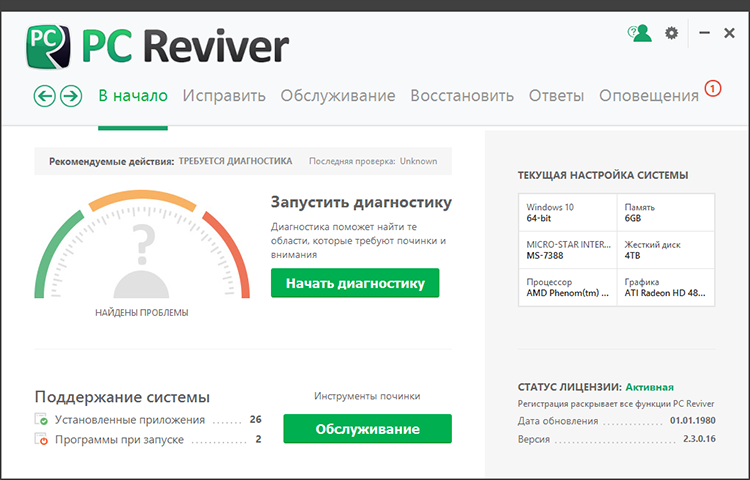The image size is (750, 480).
Task: Open the user account help icon
Action: click(640, 33)
